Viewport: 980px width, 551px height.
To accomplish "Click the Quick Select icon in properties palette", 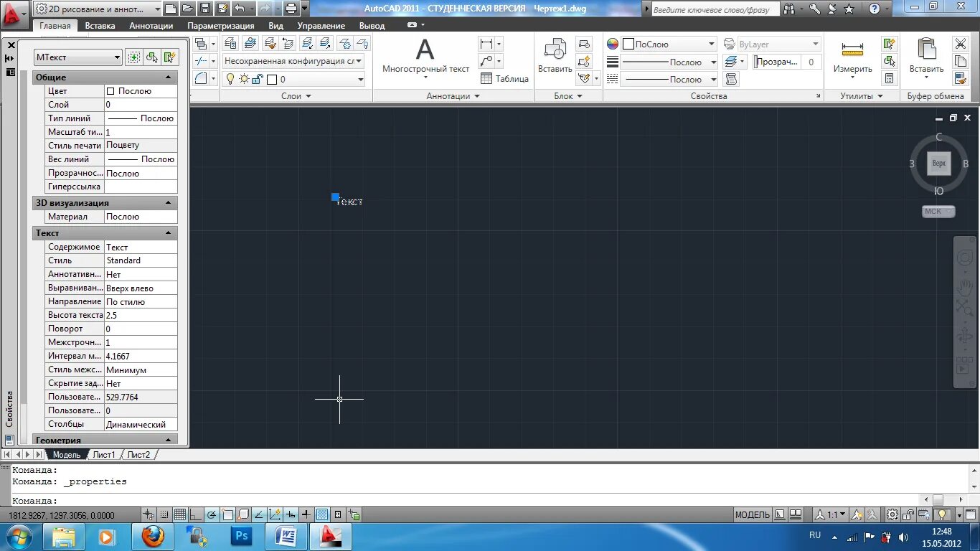I will click(169, 57).
